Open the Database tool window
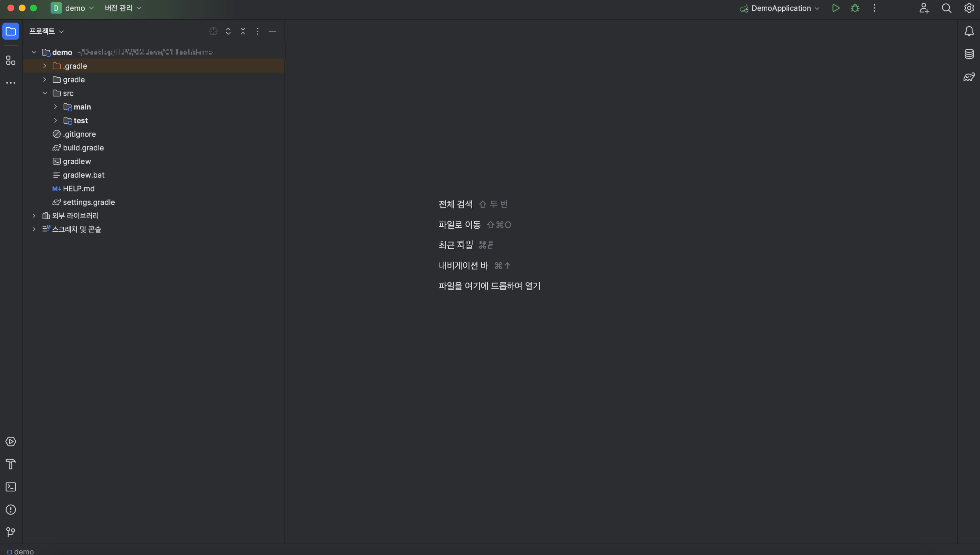The width and height of the screenshot is (980, 555). point(969,54)
